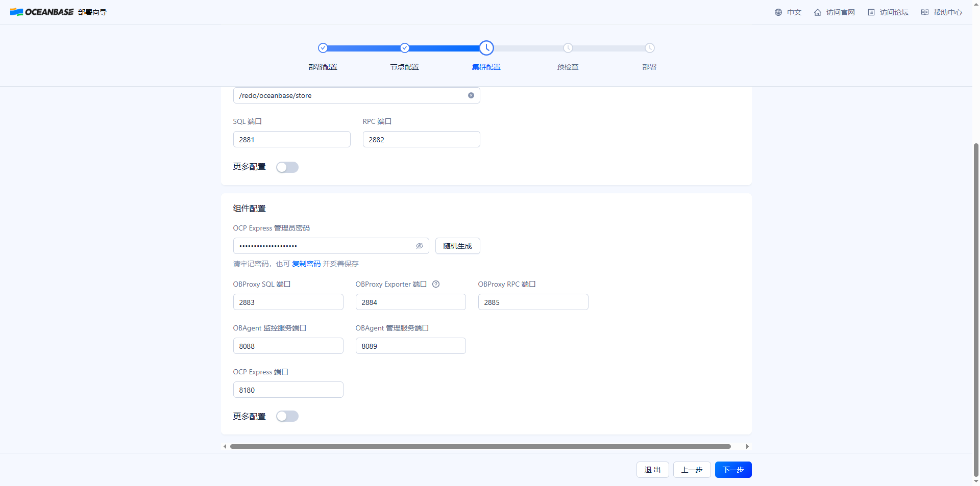Click 部署配置 step label
Viewport: 980px width, 486px height.
coord(323,67)
